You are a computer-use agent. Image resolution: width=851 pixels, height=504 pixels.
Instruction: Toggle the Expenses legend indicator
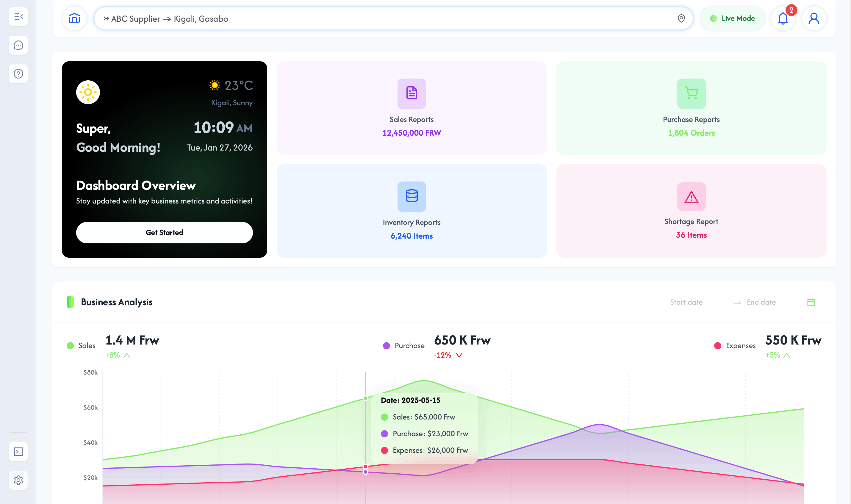pos(717,345)
